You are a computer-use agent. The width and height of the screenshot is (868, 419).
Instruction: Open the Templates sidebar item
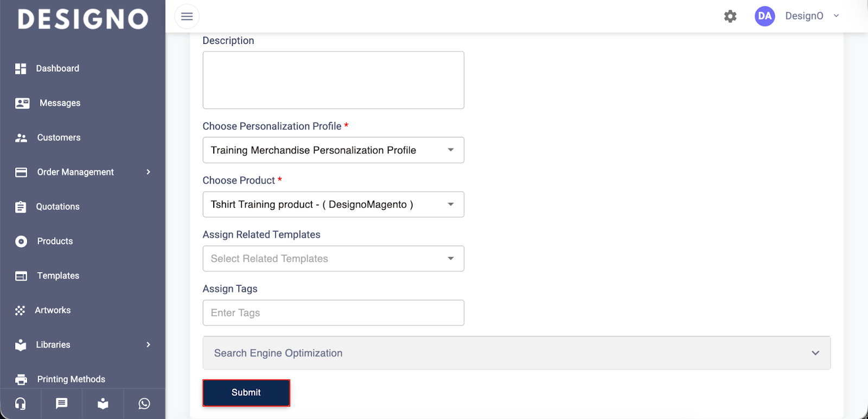[58, 276]
